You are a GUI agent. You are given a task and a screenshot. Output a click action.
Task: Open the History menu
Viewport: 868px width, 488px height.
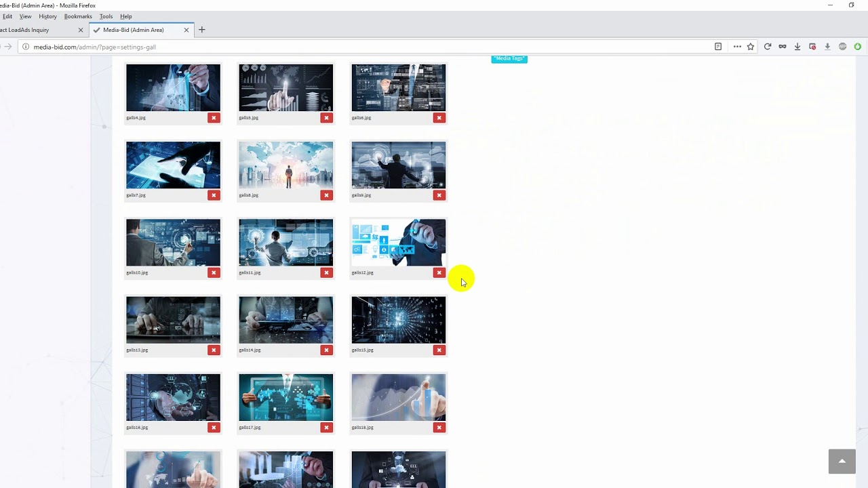click(47, 16)
